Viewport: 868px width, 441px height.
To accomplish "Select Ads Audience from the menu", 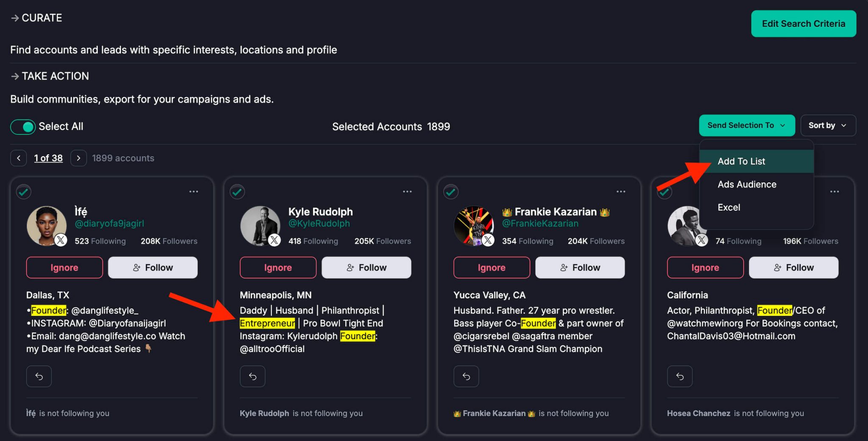I will (x=747, y=184).
